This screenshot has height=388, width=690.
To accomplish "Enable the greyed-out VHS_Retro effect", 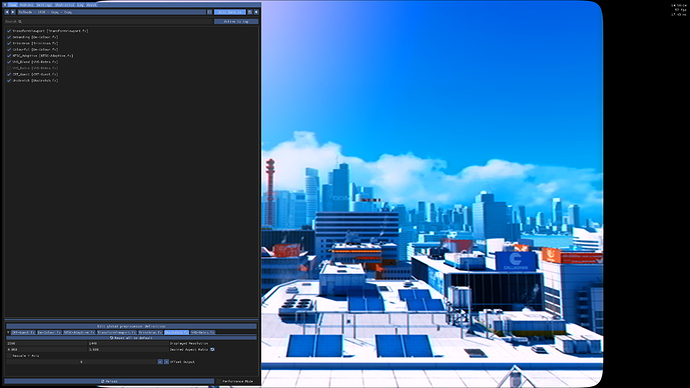I will 9,68.
